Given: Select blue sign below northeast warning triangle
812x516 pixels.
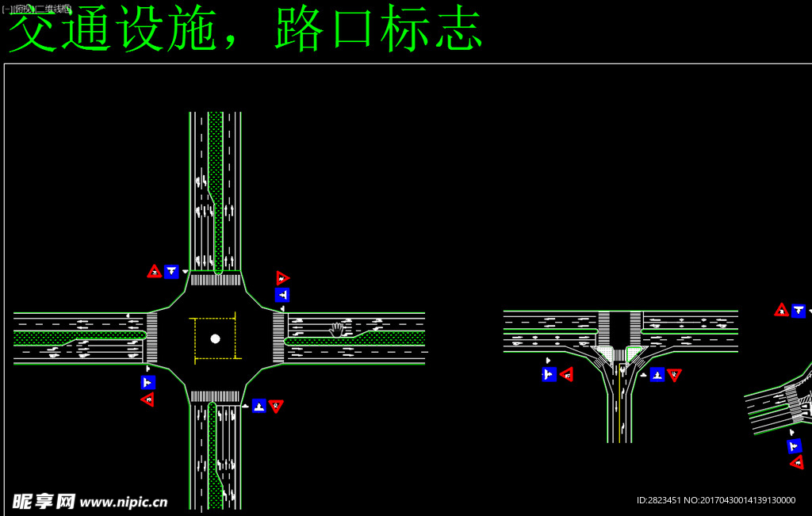Looking at the screenshot, I should pos(282,295).
